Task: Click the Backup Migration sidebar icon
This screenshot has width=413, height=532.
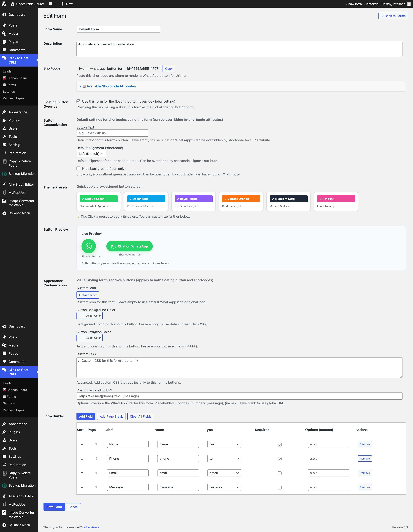Action: 4,174
